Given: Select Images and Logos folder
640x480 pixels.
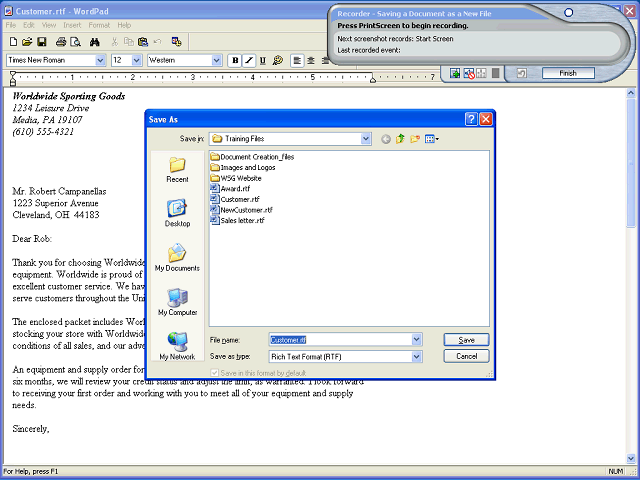Looking at the screenshot, I should (x=243, y=167).
